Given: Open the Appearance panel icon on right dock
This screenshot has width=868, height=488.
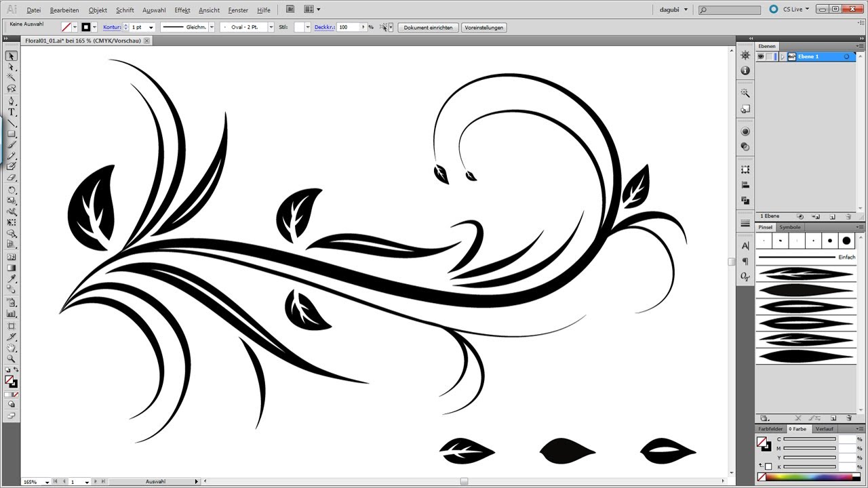Looking at the screenshot, I should coord(745,131).
